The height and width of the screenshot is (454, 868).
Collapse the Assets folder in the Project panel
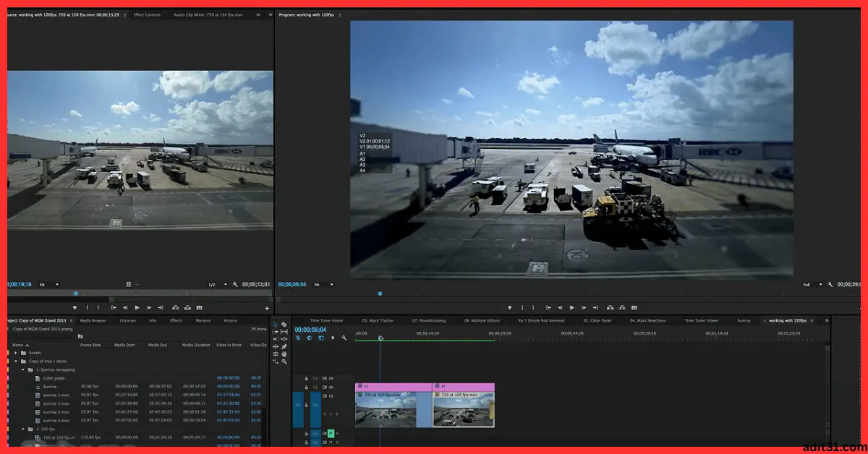pyautogui.click(x=14, y=353)
